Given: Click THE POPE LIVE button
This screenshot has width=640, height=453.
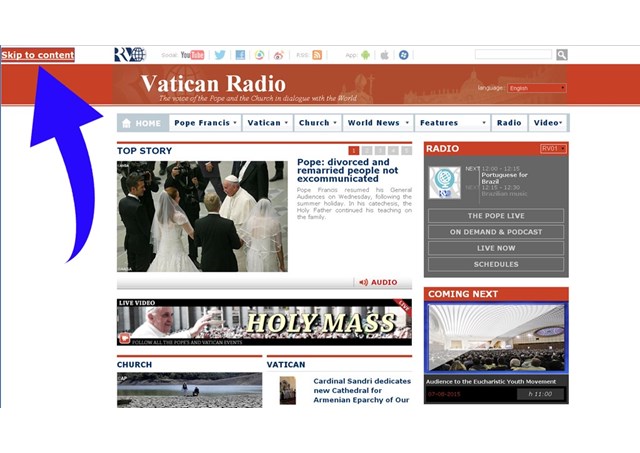Looking at the screenshot, I should 496,215.
